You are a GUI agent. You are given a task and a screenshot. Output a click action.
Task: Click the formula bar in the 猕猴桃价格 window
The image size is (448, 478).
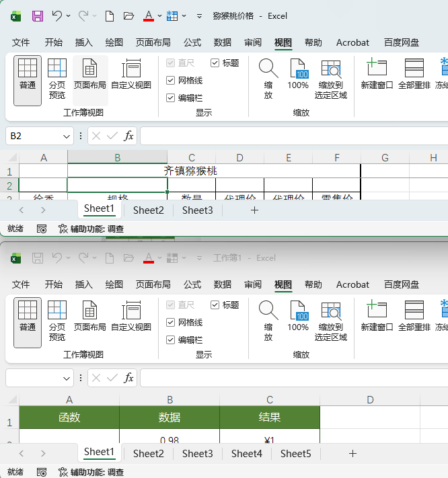tap(294, 136)
